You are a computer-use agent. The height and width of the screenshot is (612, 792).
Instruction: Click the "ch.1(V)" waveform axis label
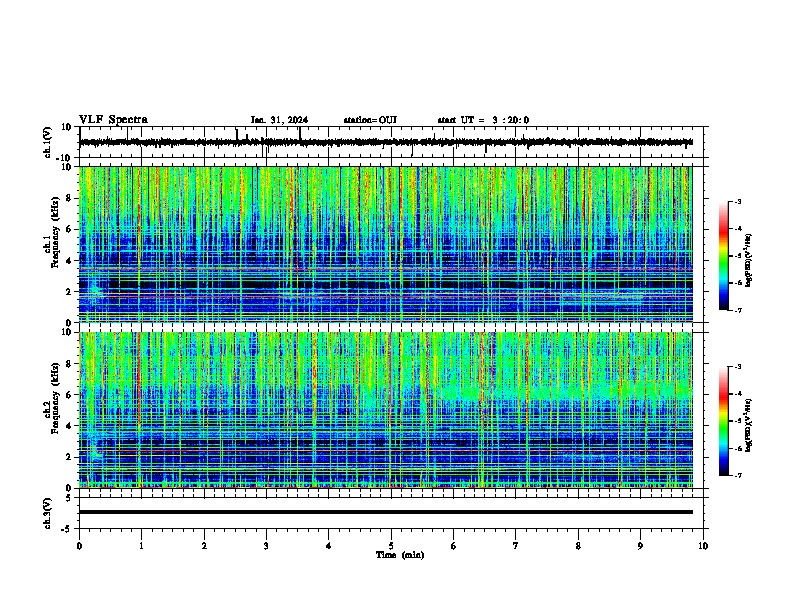48,142
